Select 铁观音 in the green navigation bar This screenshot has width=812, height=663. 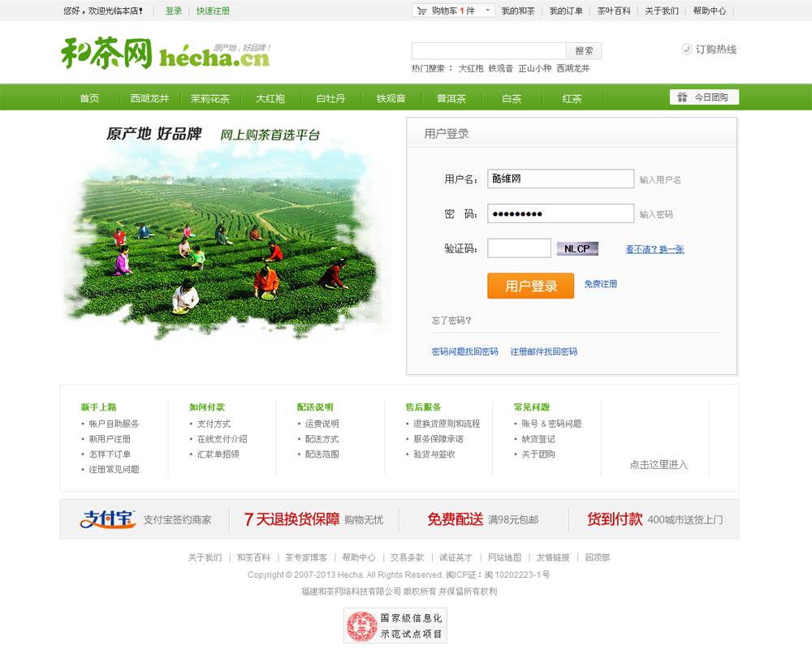click(391, 98)
